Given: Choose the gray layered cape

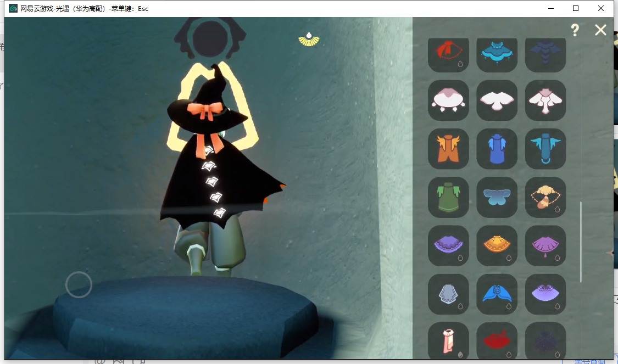Looking at the screenshot, I should coord(448,294).
